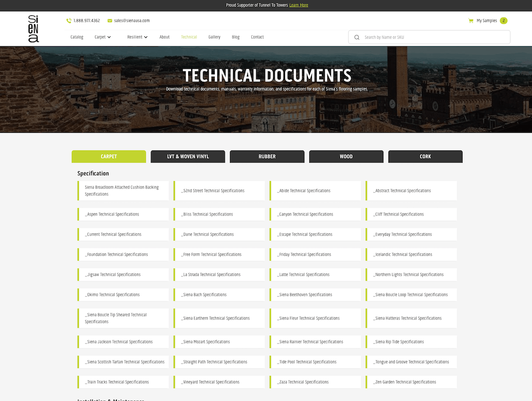Select the Carpet tab
This screenshot has width=532, height=401.
pos(109,156)
